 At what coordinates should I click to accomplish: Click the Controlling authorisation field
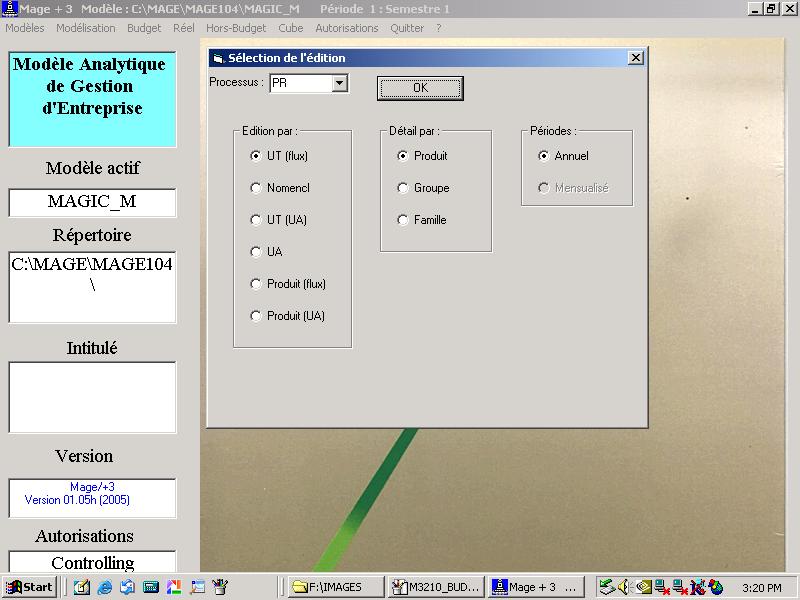[x=92, y=562]
